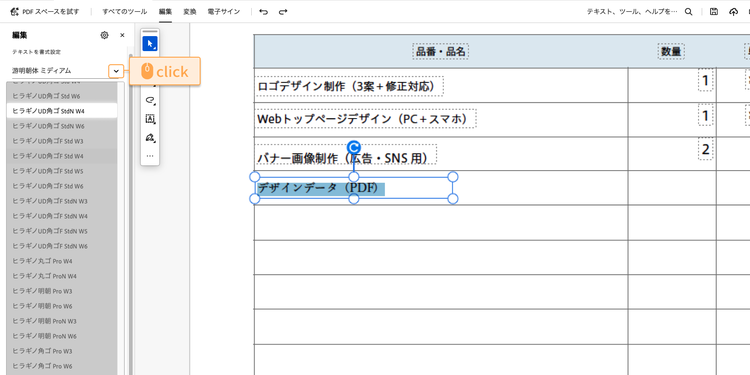Click text ロゴデザイン制作（3案＋修正対応）
Viewport: 750px width, 375px height.
pos(348,86)
